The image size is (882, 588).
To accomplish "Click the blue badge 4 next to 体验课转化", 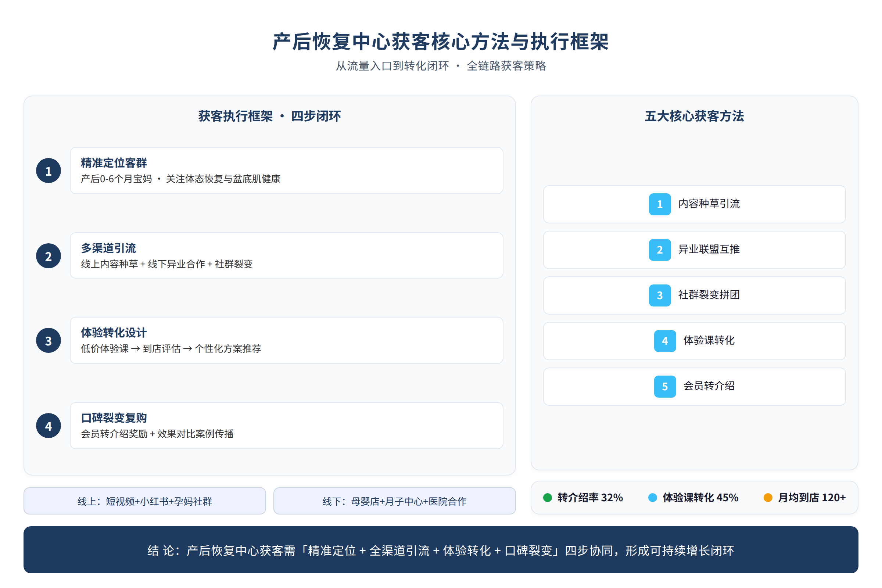I will coord(665,341).
